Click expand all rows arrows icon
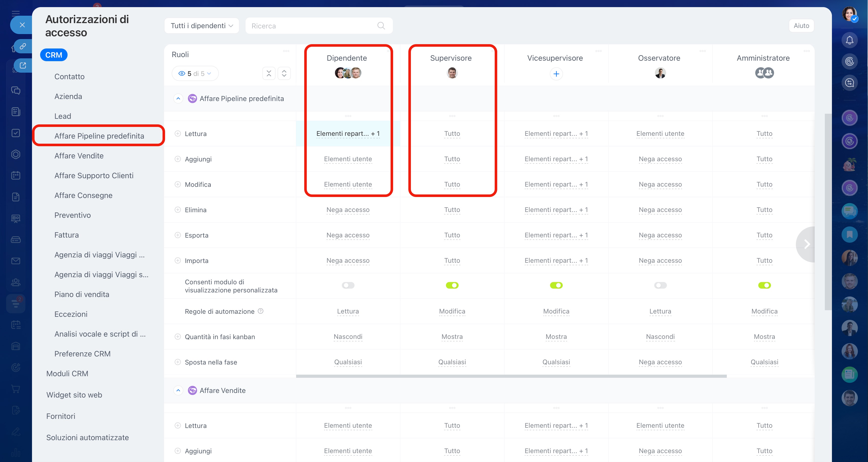Viewport: 868px width, 462px height. (x=284, y=73)
